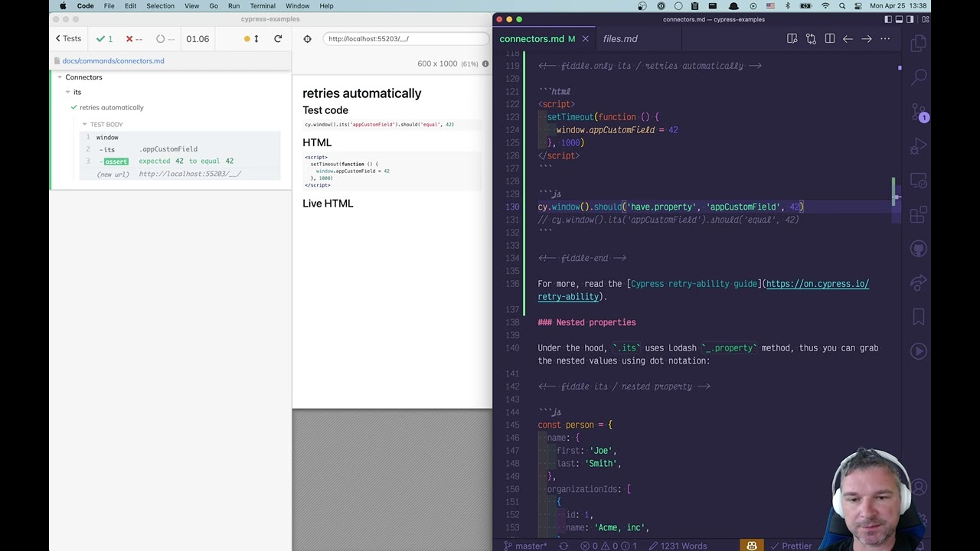Go back to the Cypress Tests list
This screenshot has width=980, height=551.
pos(68,38)
